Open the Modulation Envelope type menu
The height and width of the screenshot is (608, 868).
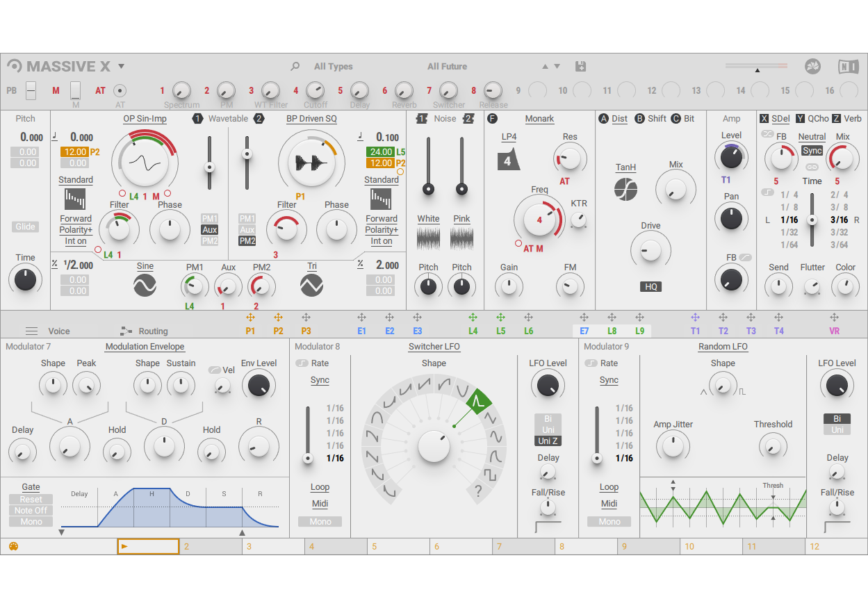(145, 347)
